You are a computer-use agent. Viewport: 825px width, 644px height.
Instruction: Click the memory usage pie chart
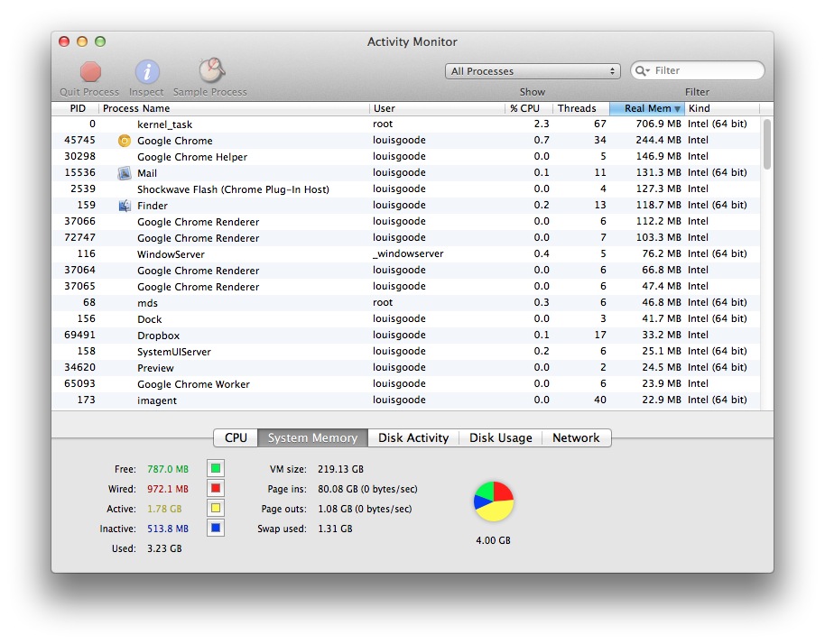point(494,501)
